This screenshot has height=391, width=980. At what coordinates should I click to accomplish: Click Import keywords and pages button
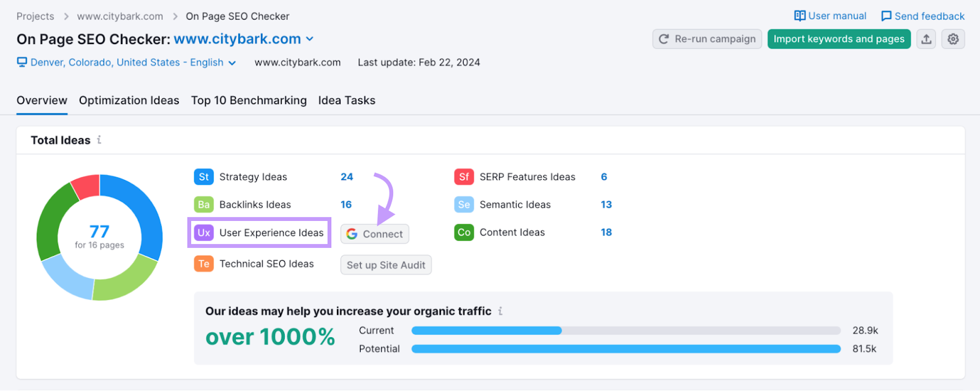[839, 39]
